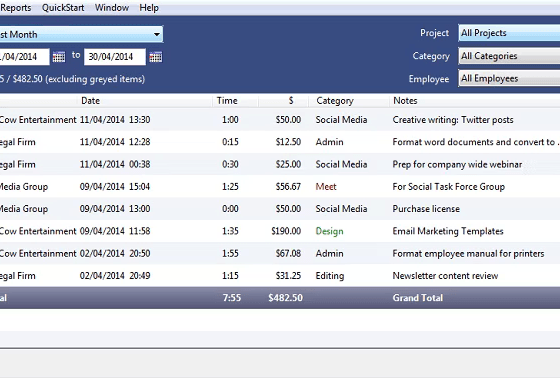Click the 11/04/2014 12:28 date cell

tap(115, 142)
